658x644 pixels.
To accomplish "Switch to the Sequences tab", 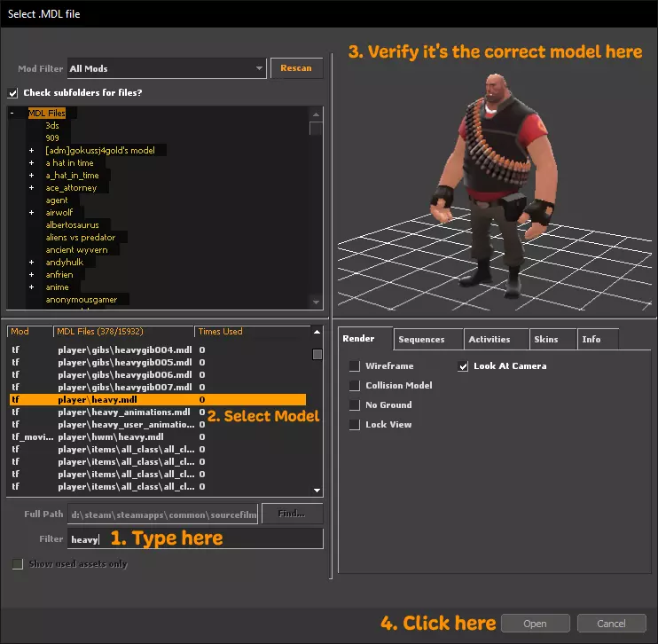I will tap(421, 339).
